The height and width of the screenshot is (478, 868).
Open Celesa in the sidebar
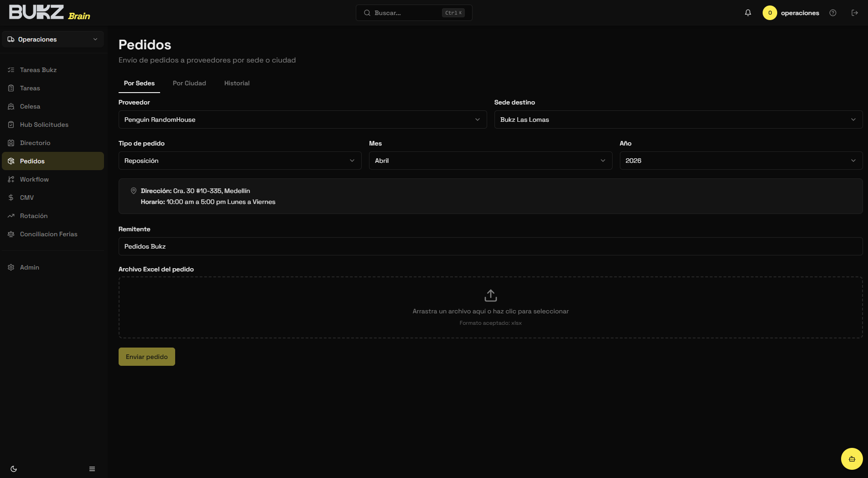53,106
